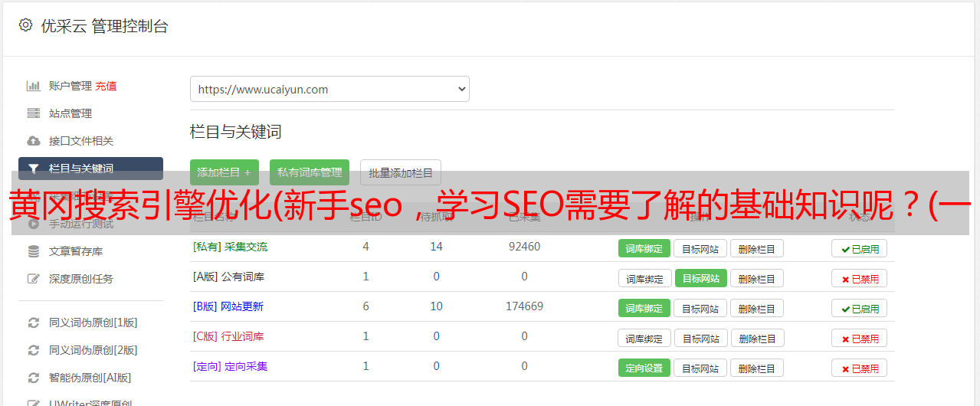Open 文章暂存库 in the sidebar
The image size is (980, 406).
click(x=76, y=251)
